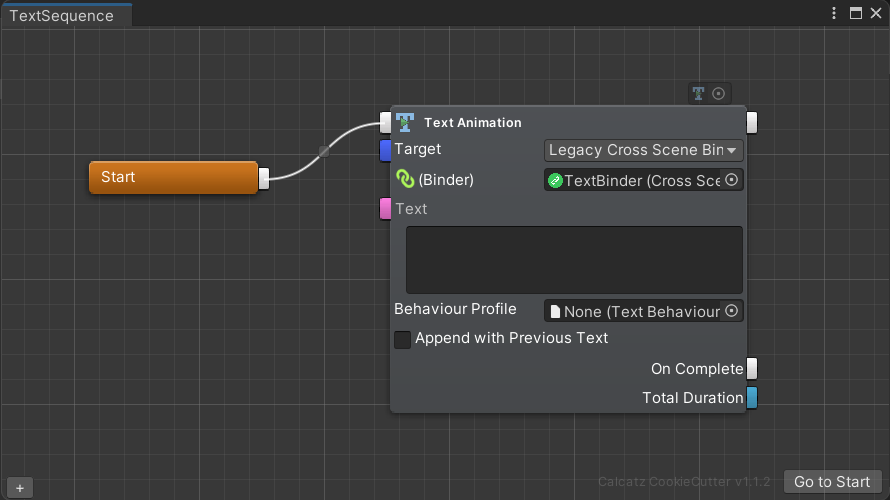890x500 pixels.
Task: Click the Text Animation node title icon
Action: point(405,122)
